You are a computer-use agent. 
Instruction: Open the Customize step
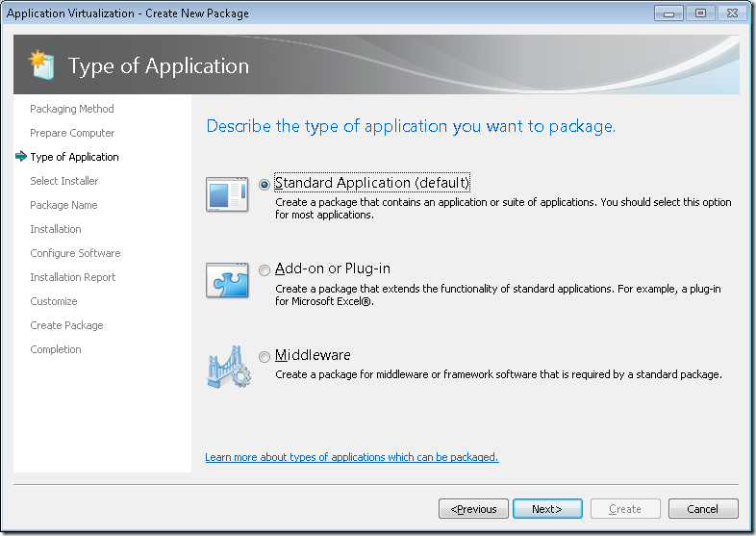pyautogui.click(x=54, y=301)
